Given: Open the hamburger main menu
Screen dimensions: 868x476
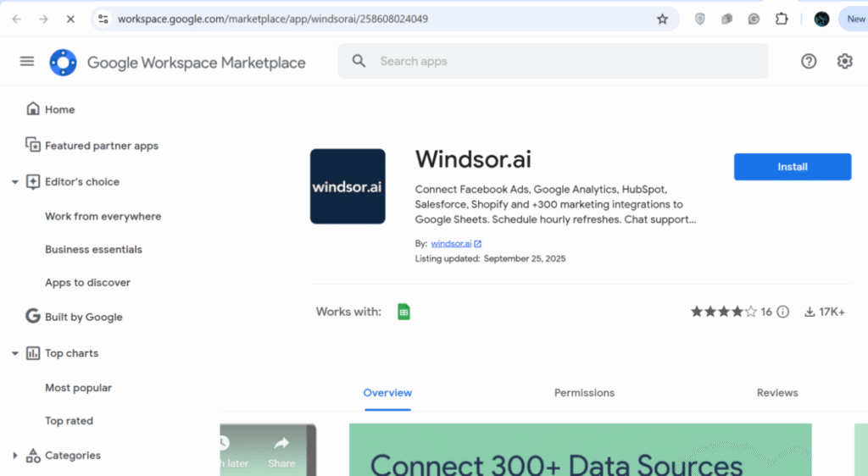Looking at the screenshot, I should tap(27, 61).
